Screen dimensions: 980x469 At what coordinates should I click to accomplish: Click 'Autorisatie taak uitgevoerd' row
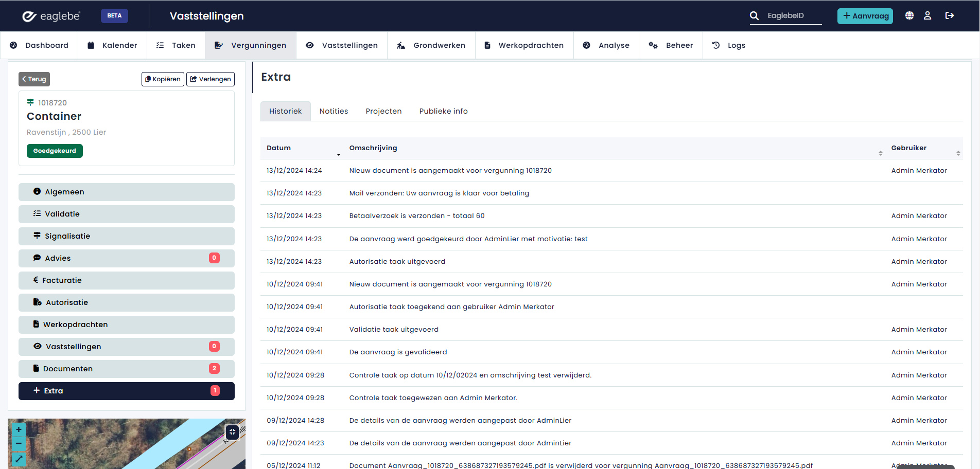pyautogui.click(x=611, y=262)
